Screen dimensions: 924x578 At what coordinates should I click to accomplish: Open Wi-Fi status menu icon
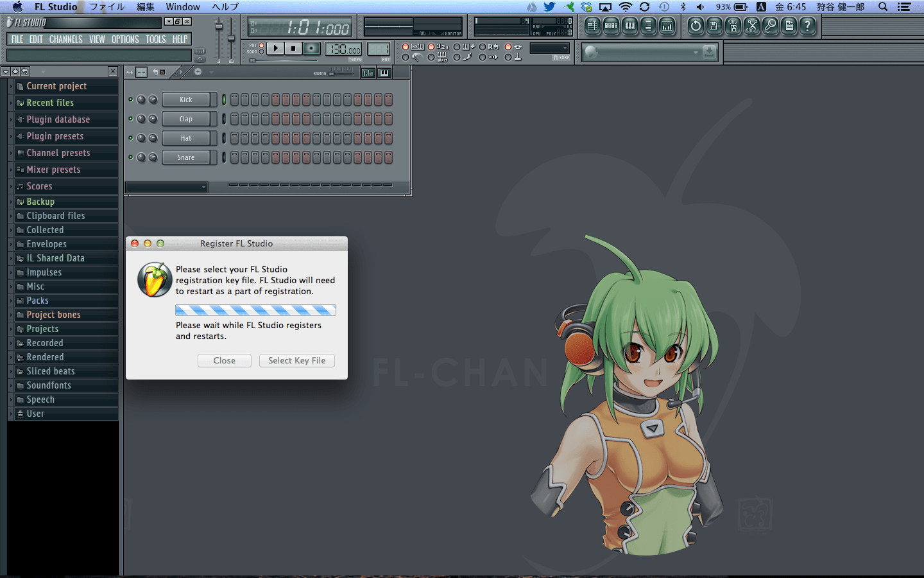pos(625,7)
